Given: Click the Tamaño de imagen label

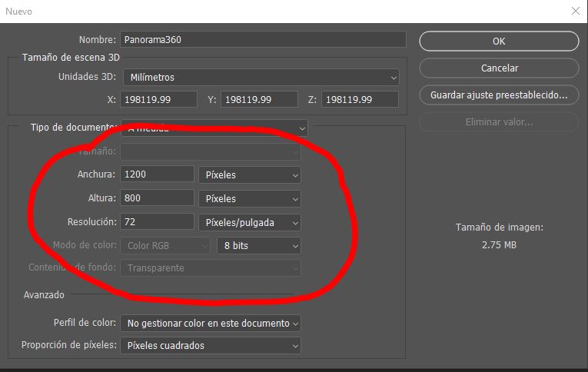Looking at the screenshot, I should [x=499, y=228].
